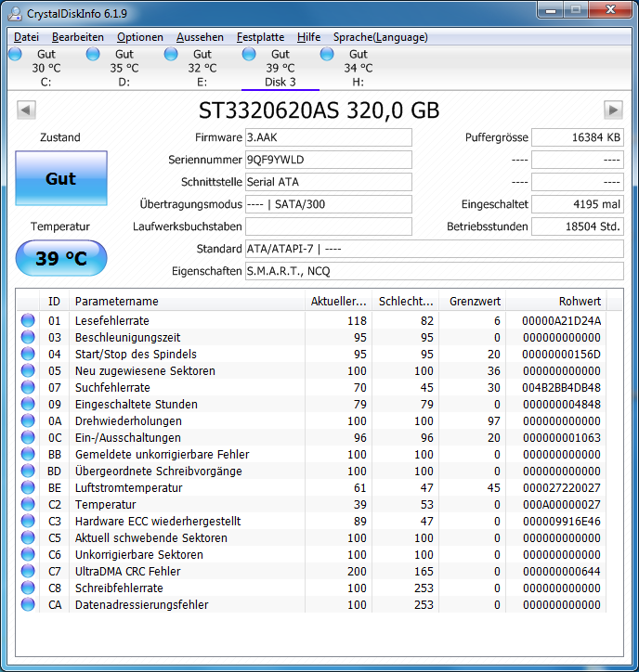
Task: Click raw value 004B2BB4DB48
Action: coord(561,387)
